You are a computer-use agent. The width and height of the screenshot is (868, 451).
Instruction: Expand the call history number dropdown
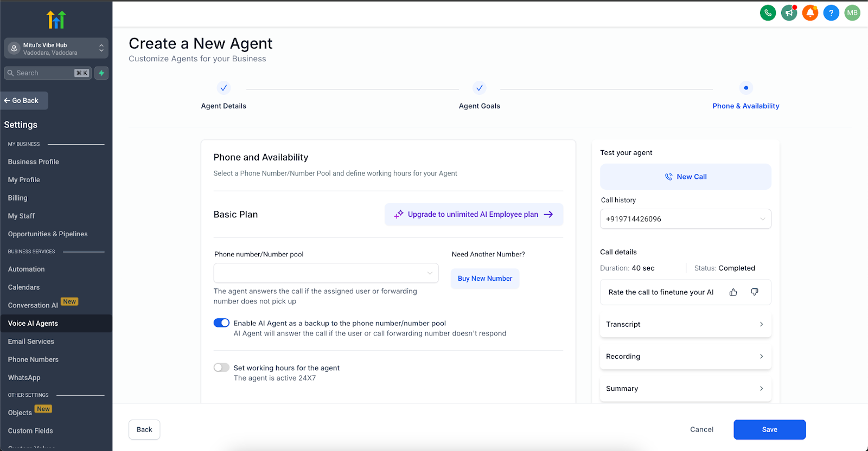coord(686,219)
